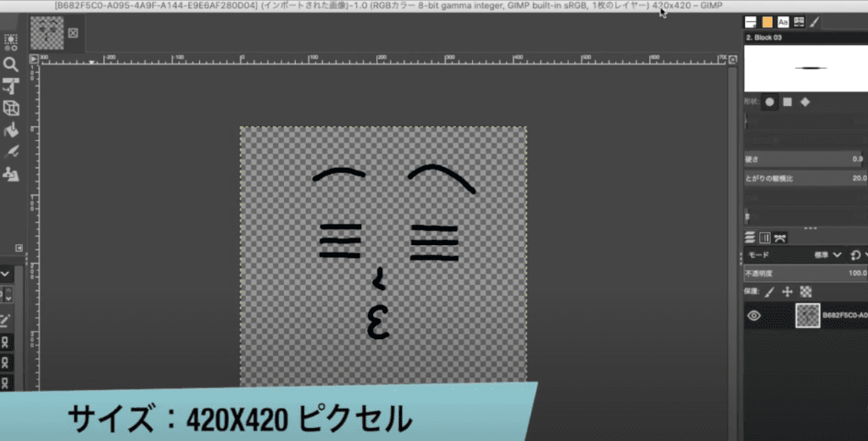Switch to the Paths tab
This screenshot has width=868, height=441.
click(x=779, y=237)
